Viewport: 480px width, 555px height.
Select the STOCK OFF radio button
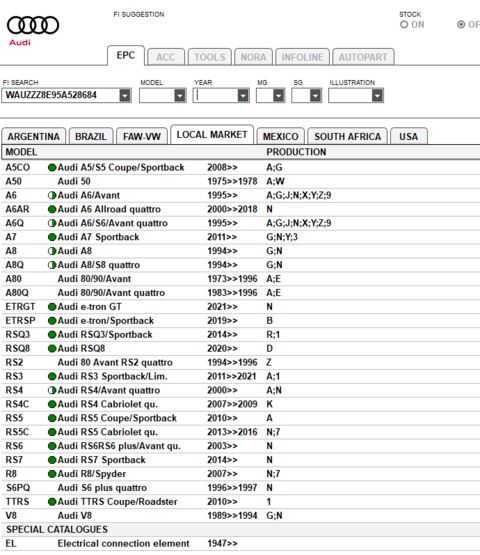461,25
